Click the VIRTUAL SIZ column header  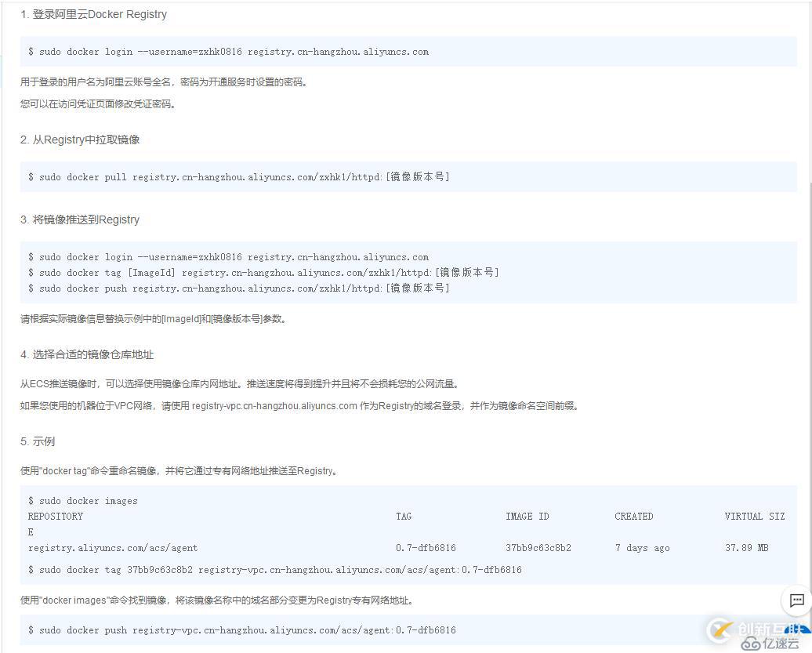[x=755, y=517]
